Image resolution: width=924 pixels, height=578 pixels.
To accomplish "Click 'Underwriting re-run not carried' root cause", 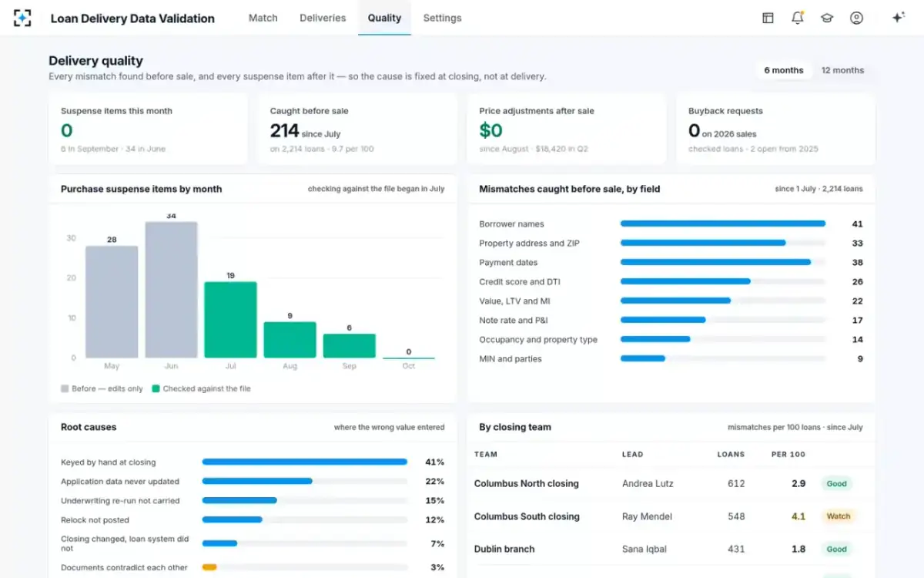I will tap(253, 501).
